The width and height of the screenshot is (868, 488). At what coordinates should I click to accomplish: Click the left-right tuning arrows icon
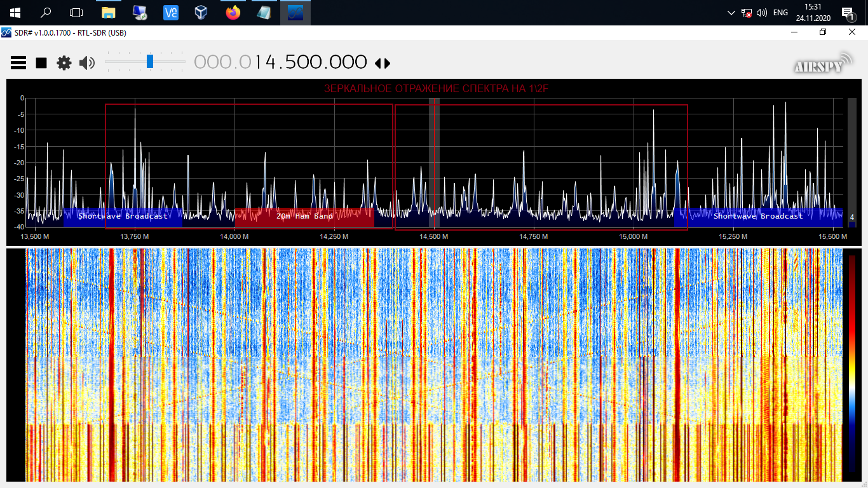click(383, 63)
